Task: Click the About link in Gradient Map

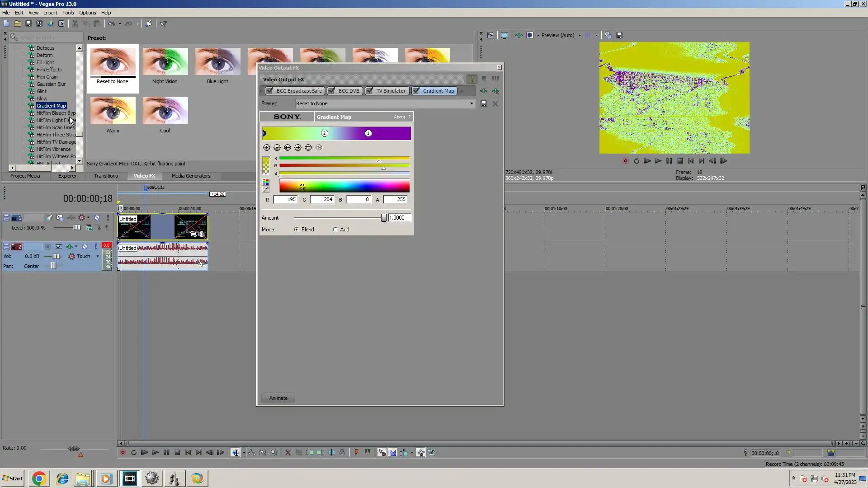Action: [399, 117]
